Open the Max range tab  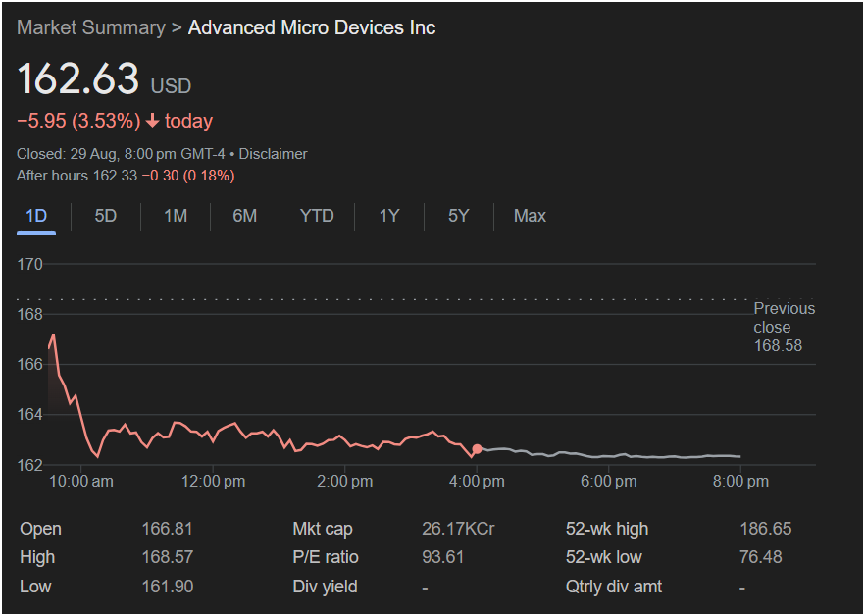[x=530, y=216]
